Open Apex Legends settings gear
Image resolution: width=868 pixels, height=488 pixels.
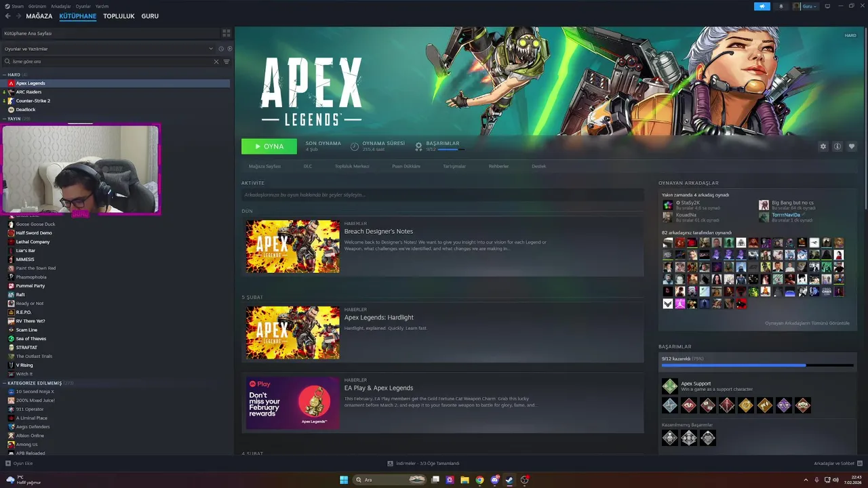click(x=823, y=146)
